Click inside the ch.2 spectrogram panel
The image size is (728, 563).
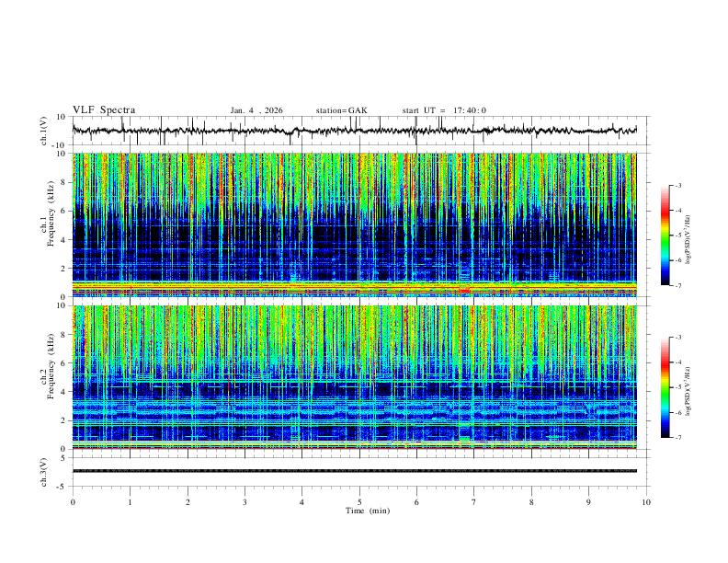tap(354, 377)
